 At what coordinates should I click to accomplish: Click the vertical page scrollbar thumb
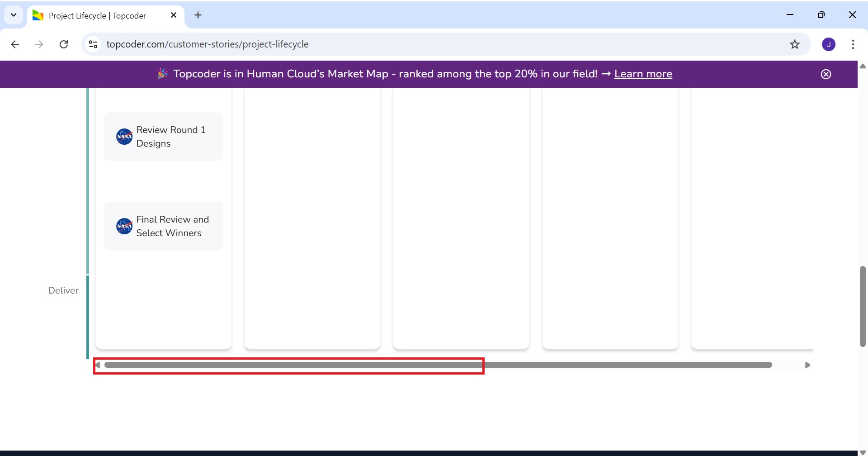[x=863, y=307]
